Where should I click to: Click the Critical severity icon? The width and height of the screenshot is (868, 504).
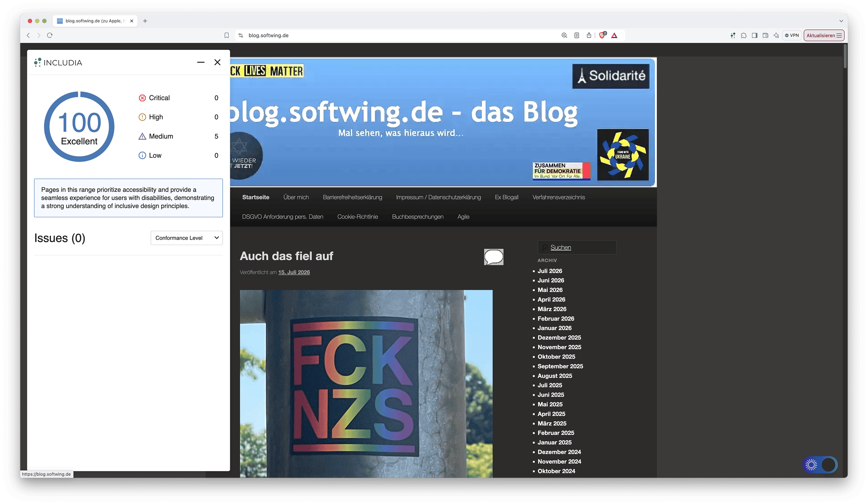point(142,98)
